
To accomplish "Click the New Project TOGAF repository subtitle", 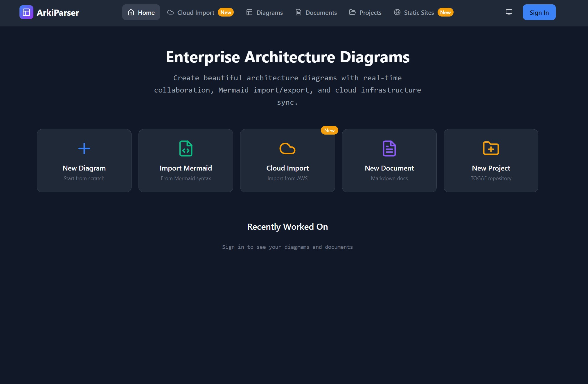I will 491,178.
